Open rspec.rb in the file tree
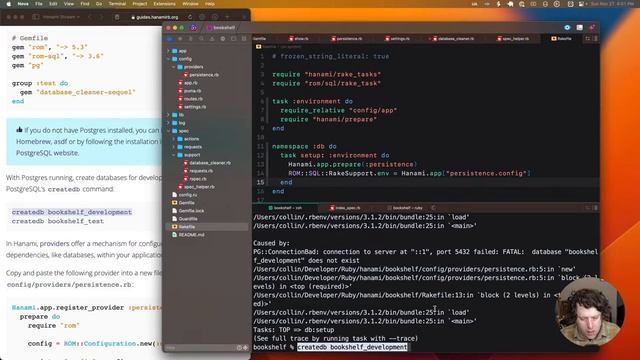 pos(195,179)
